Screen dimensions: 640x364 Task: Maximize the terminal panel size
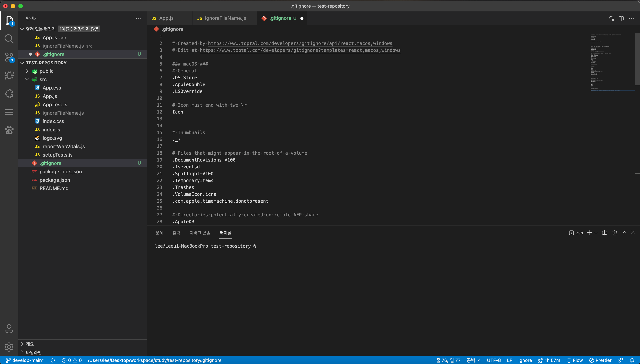pos(625,233)
